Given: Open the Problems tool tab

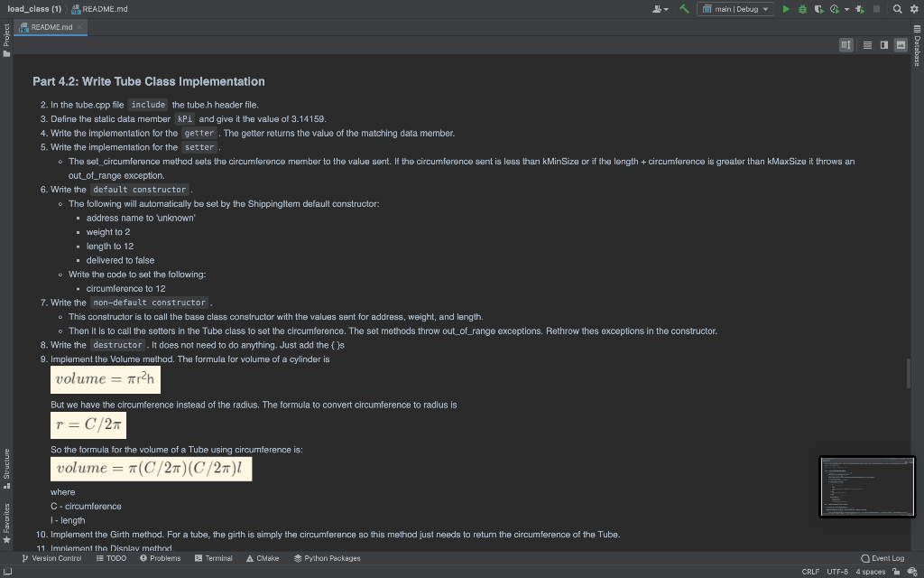Looking at the screenshot, I should tap(161, 558).
